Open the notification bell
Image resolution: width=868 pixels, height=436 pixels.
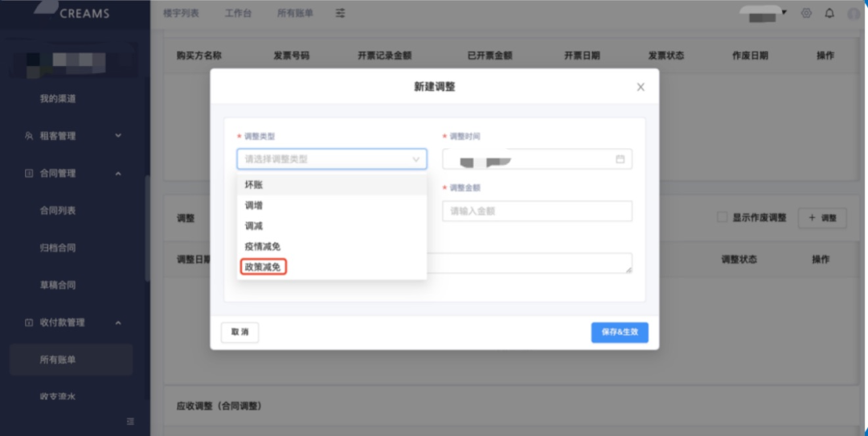829,14
